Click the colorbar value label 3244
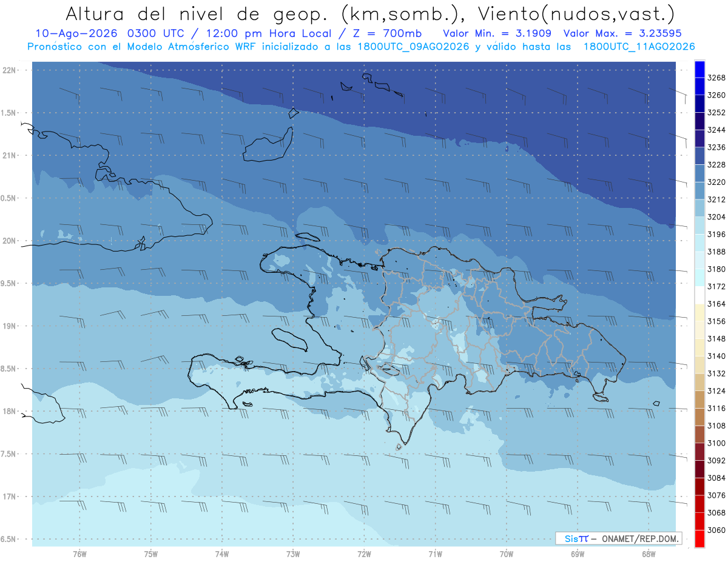This screenshot has width=728, height=562. 716,130
